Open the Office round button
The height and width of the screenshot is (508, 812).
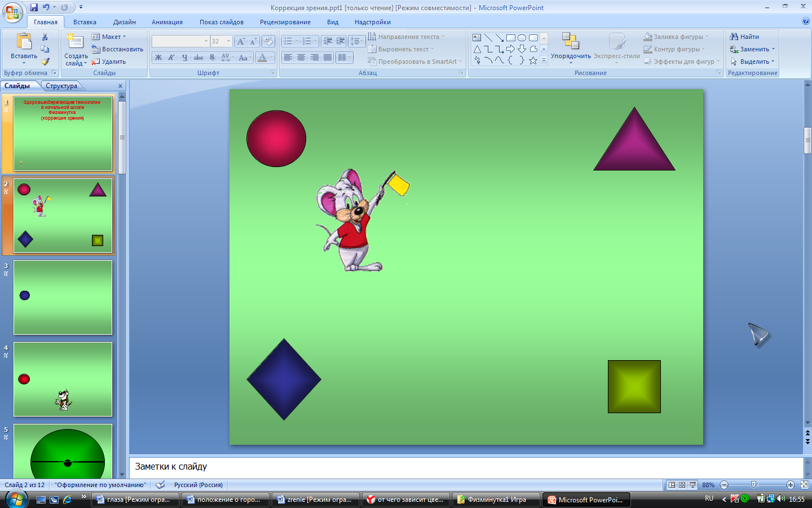pyautogui.click(x=12, y=12)
